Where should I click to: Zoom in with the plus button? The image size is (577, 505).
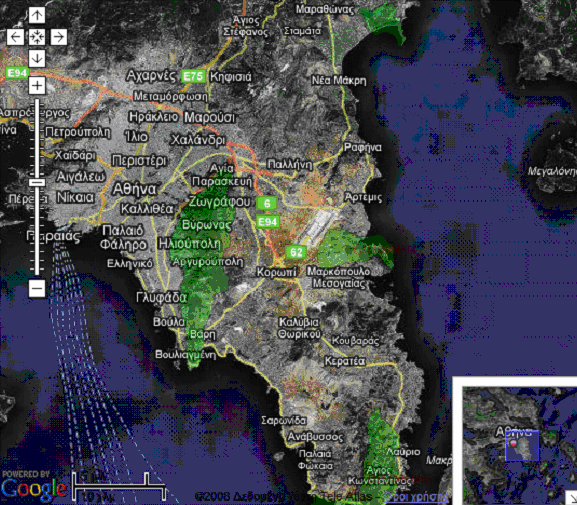pyautogui.click(x=37, y=86)
